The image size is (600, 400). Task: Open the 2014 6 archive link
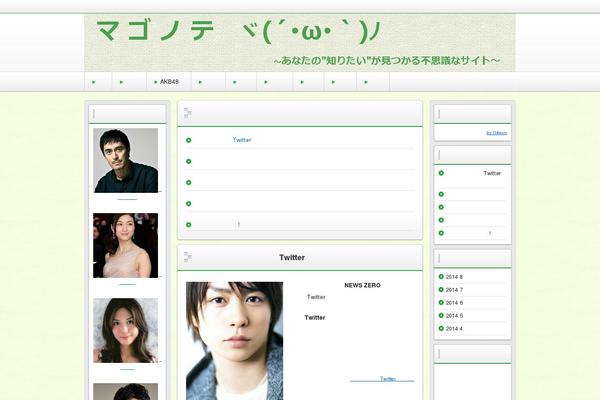454,303
